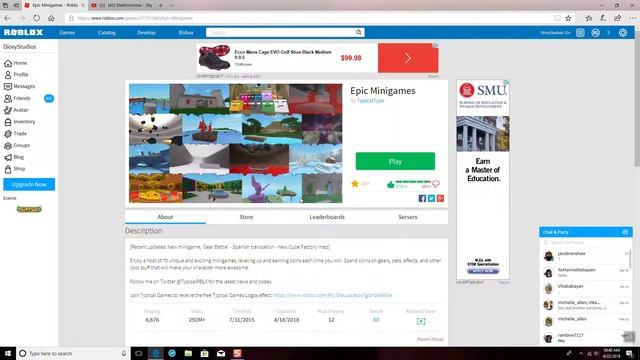Dislike the game with thumbs down

pyautogui.click(x=436, y=184)
